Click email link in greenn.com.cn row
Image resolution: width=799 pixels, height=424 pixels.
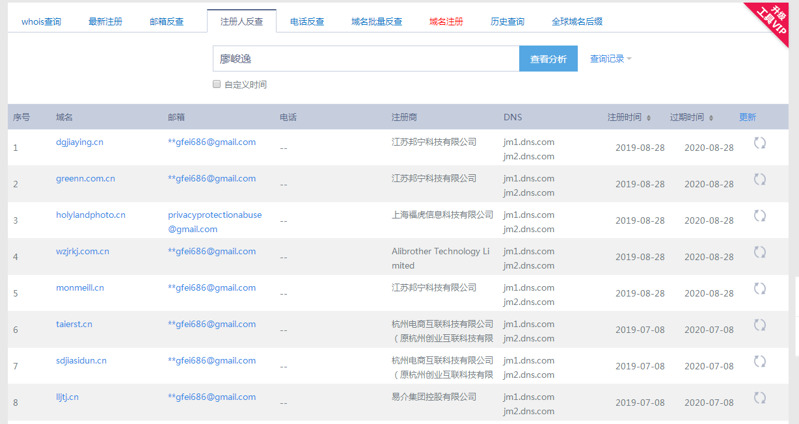pyautogui.click(x=212, y=178)
